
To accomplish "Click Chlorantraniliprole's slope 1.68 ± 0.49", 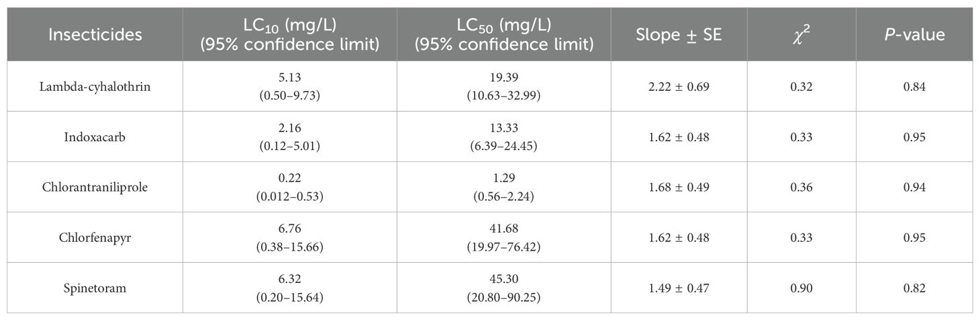I will point(679,187).
